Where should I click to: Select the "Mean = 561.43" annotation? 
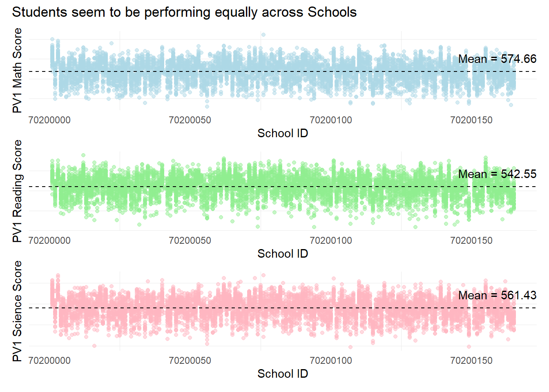tap(497, 296)
